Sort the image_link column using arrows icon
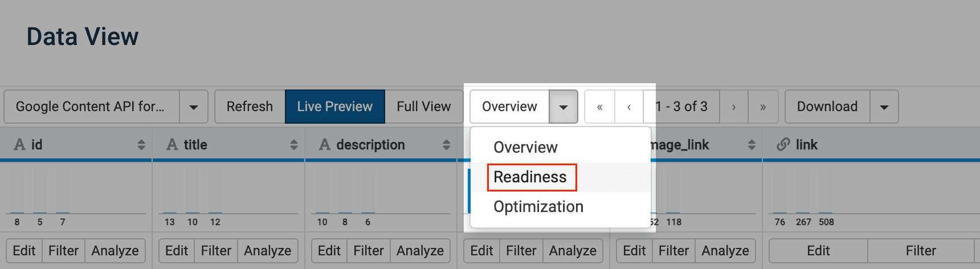The width and height of the screenshot is (980, 269). point(752,145)
